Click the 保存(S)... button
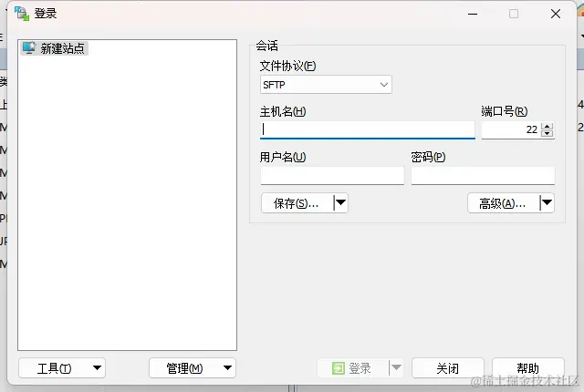Viewport: 584px width, 392px height. (x=297, y=203)
